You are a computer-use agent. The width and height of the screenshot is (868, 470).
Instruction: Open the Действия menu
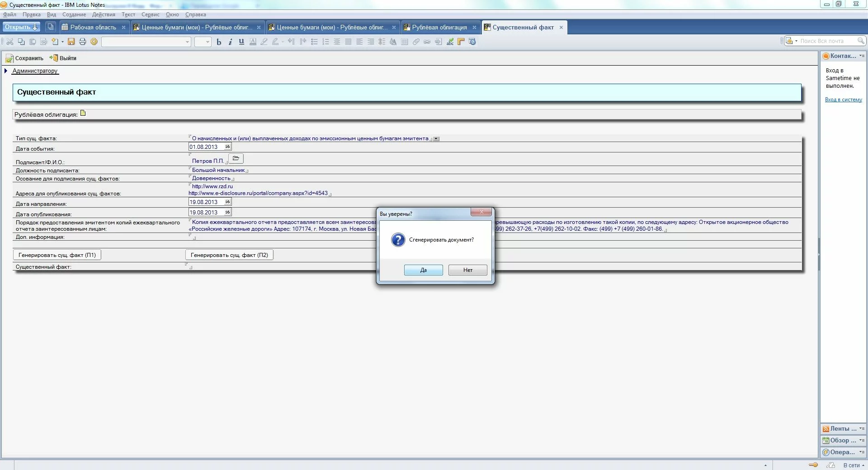coord(104,14)
